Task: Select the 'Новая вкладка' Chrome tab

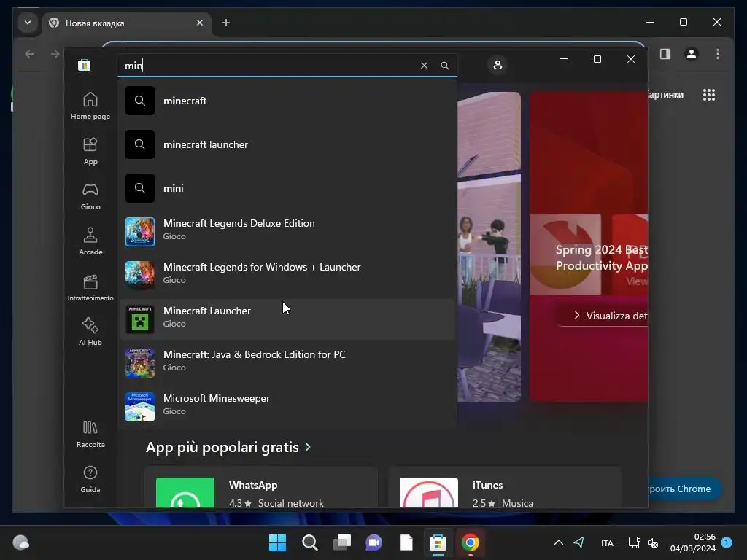Action: (x=126, y=23)
